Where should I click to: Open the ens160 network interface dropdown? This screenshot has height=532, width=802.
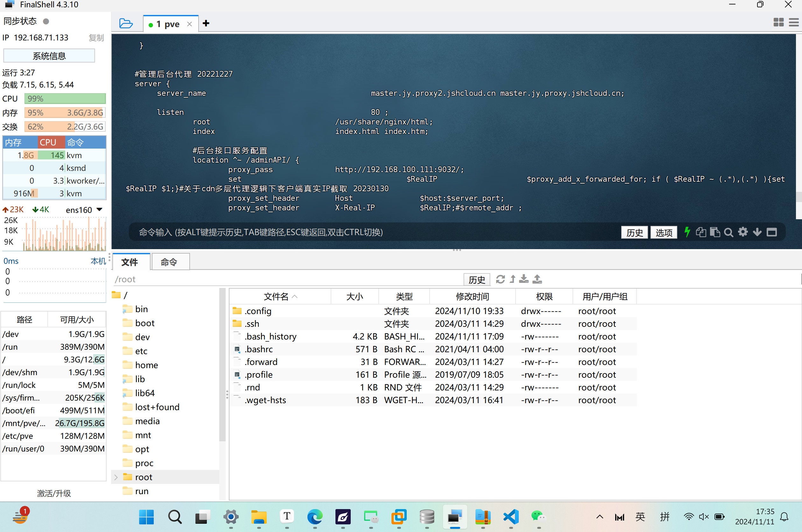pyautogui.click(x=99, y=210)
